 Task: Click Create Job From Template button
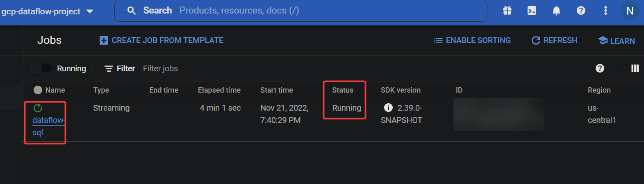162,40
